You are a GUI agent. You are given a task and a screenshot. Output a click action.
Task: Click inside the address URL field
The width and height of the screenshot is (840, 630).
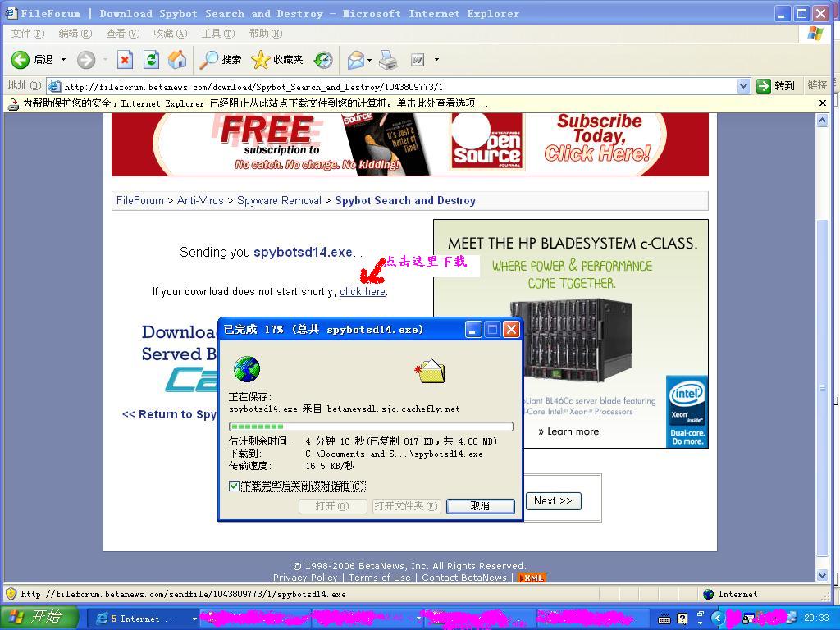click(x=399, y=86)
